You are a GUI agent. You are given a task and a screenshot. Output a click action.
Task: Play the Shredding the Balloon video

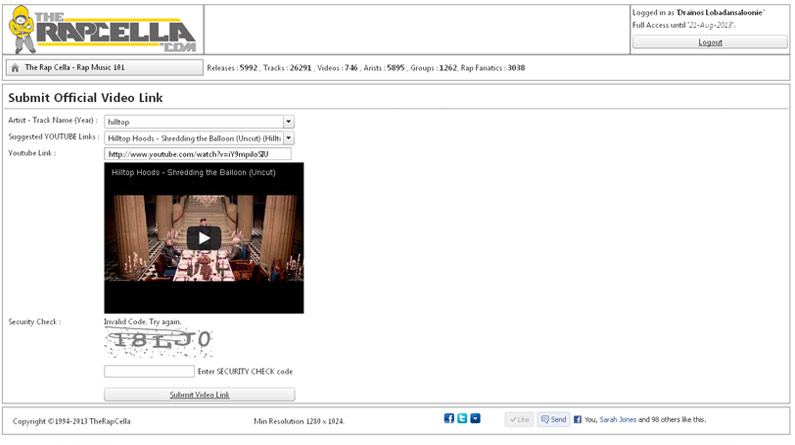tap(204, 238)
